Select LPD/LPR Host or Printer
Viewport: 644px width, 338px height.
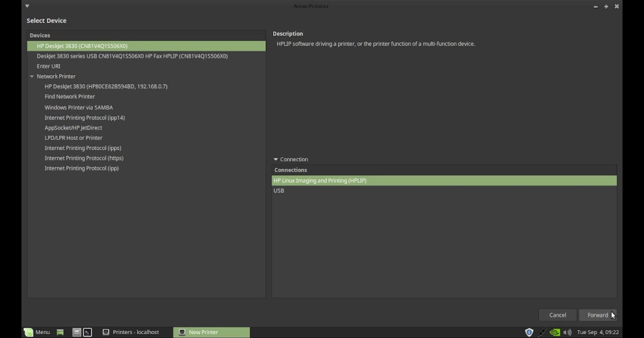point(146,138)
